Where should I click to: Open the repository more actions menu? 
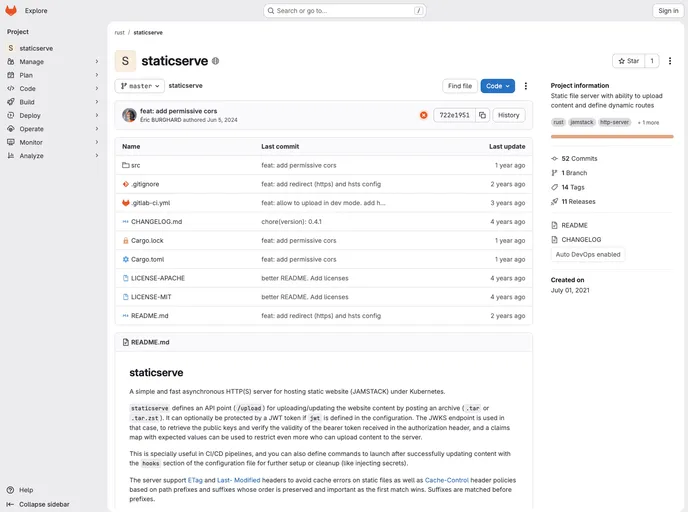[x=526, y=86]
